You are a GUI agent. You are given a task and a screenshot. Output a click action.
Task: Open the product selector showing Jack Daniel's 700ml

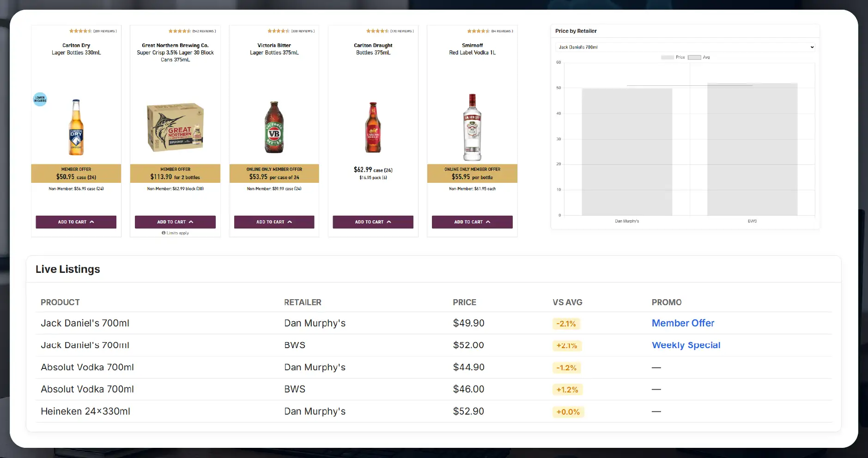[685, 47]
